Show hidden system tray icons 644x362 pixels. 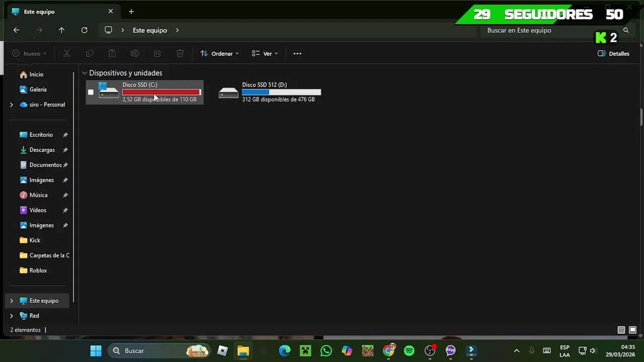pyautogui.click(x=516, y=350)
